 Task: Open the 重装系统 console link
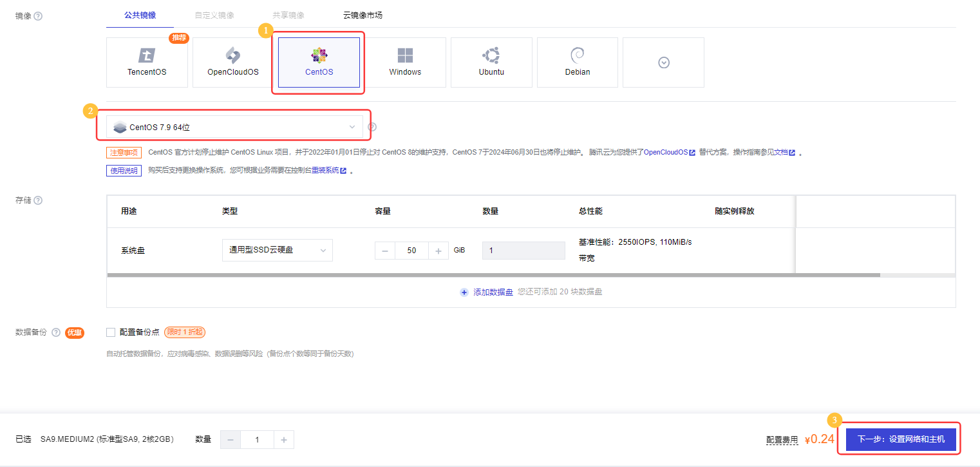click(329, 171)
